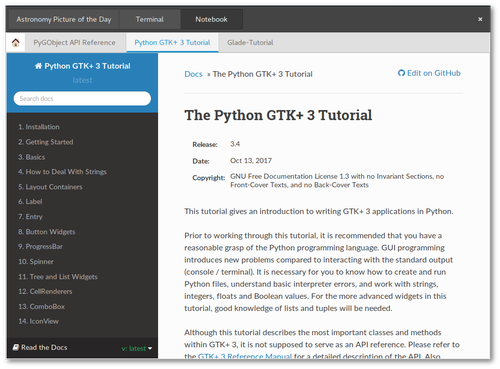Click the Search docs input field
The width and height of the screenshot is (500, 369).
coord(82,99)
